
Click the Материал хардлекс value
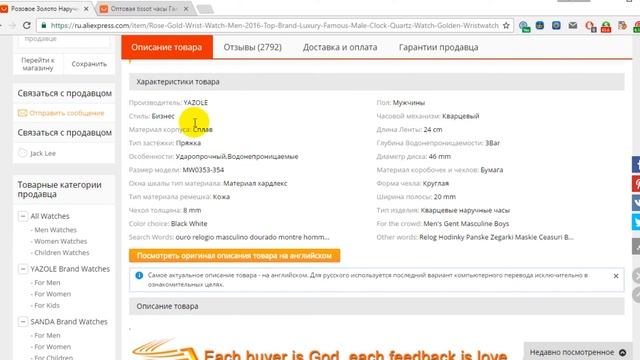(255, 183)
